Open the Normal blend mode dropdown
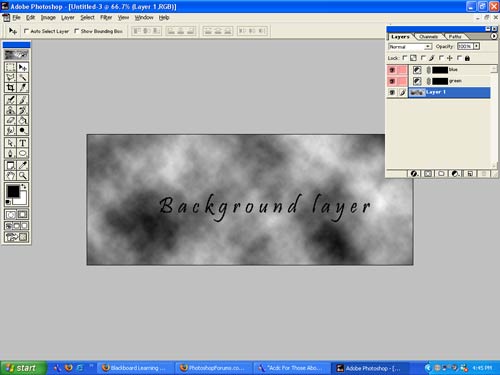Viewport: 500px width, 375px height. point(410,47)
